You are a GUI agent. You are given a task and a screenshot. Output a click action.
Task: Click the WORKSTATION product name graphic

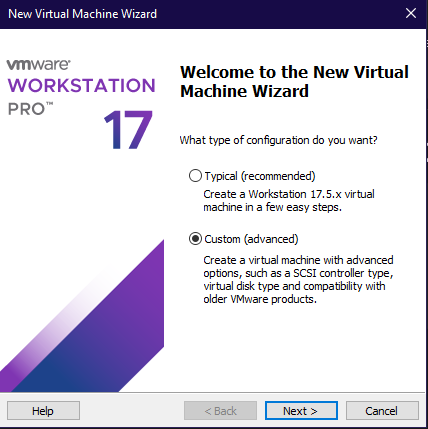(82, 85)
